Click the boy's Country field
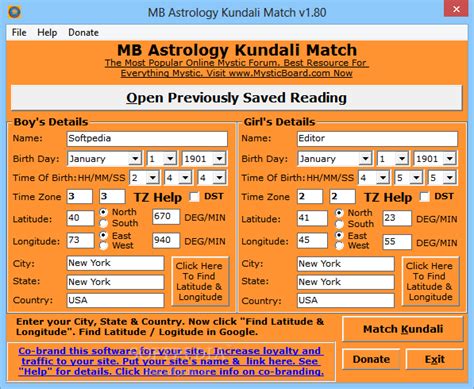This screenshot has width=474, height=389. (115, 300)
